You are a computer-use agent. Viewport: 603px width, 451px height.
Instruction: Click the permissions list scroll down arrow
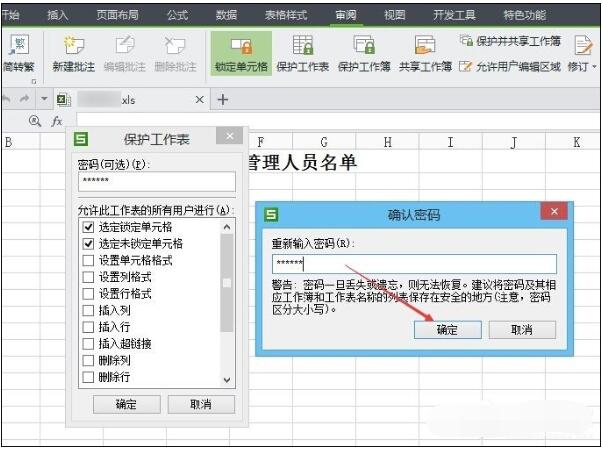click(227, 380)
